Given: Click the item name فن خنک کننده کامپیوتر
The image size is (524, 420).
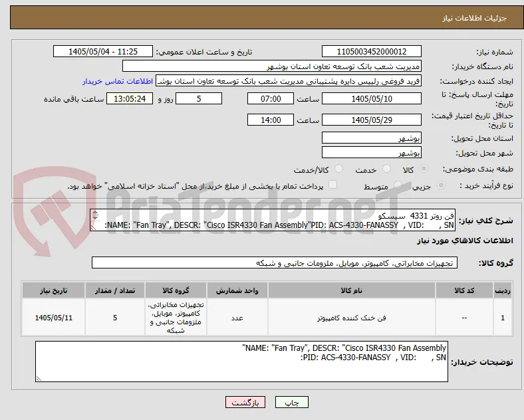Looking at the screenshot, I should point(351,318).
